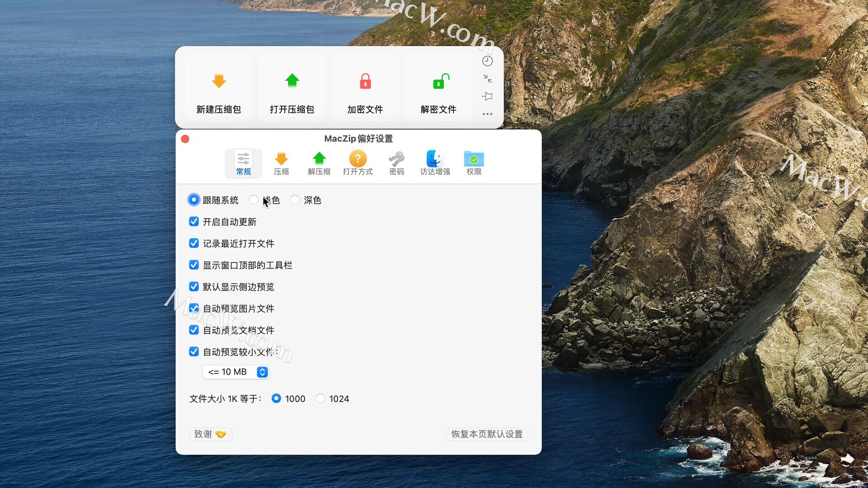This screenshot has width=868, height=488.
Task: Open the 打开方式 preferences tab
Action: (x=358, y=163)
